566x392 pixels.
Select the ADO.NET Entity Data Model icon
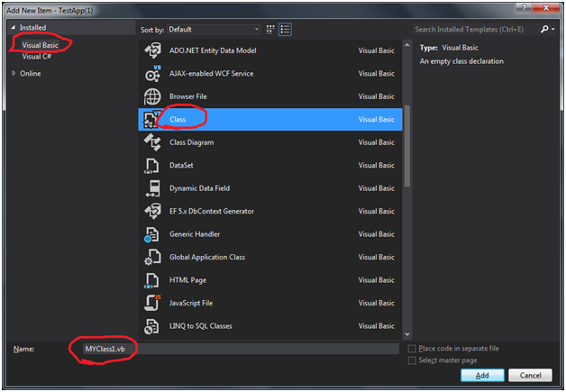[x=152, y=50]
